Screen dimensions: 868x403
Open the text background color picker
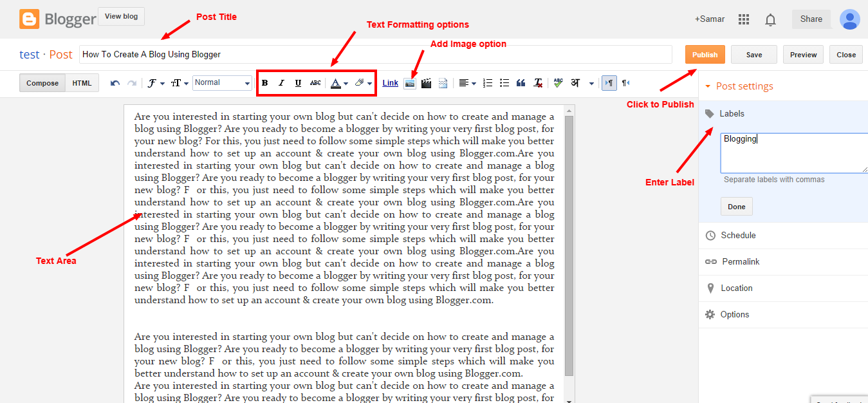tap(364, 83)
